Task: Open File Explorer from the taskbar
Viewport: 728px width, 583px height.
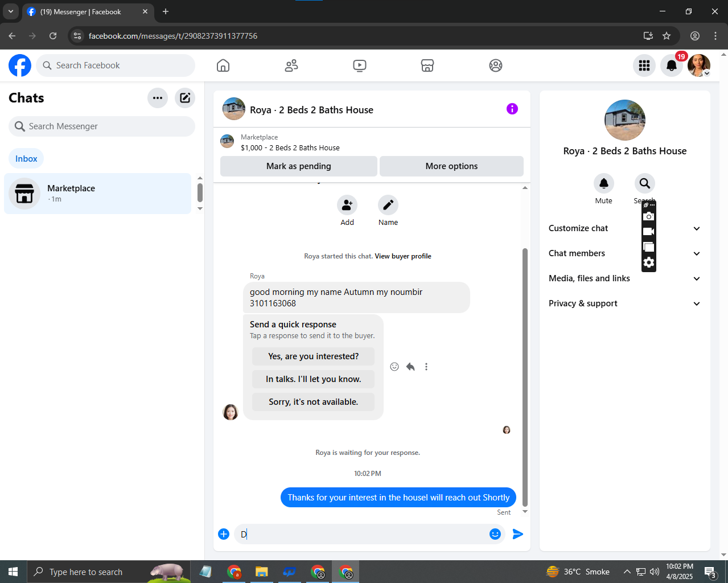Action: [x=261, y=572]
